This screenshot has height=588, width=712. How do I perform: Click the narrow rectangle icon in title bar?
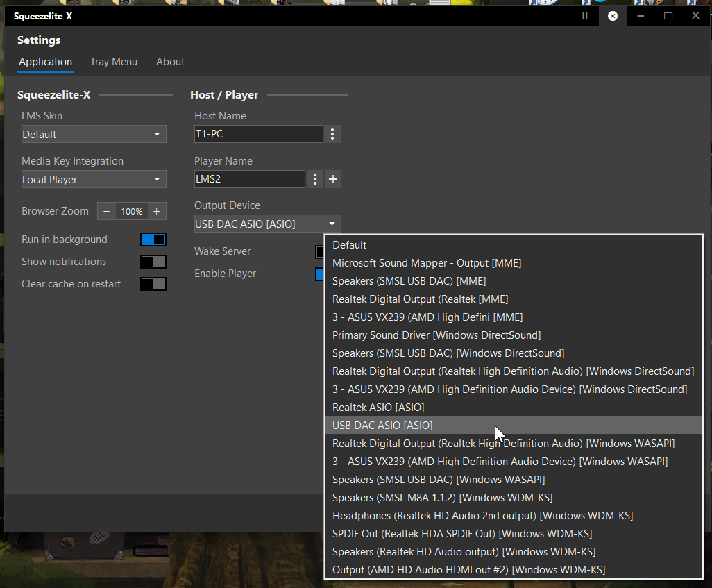585,16
